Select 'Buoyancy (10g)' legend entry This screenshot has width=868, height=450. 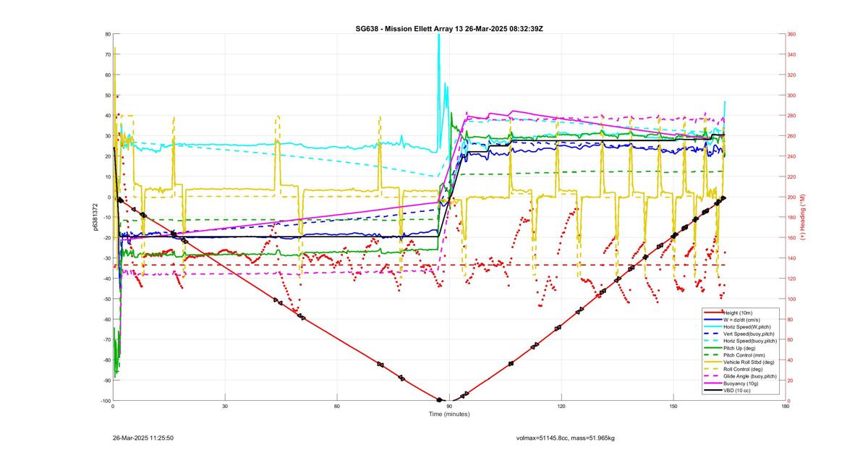741,383
